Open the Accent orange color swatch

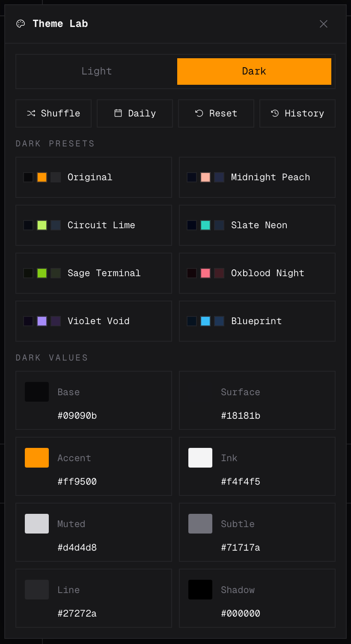37,458
